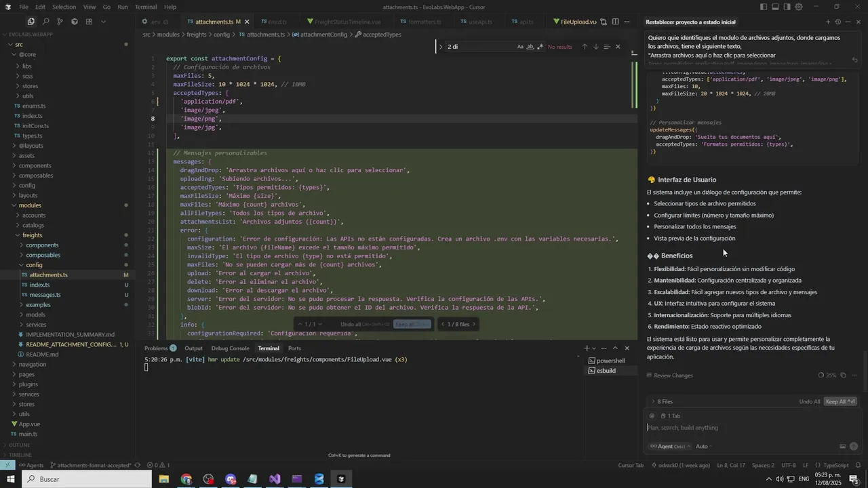868x488 pixels.
Task: Open the Extensions view icon
Action: click(89, 22)
